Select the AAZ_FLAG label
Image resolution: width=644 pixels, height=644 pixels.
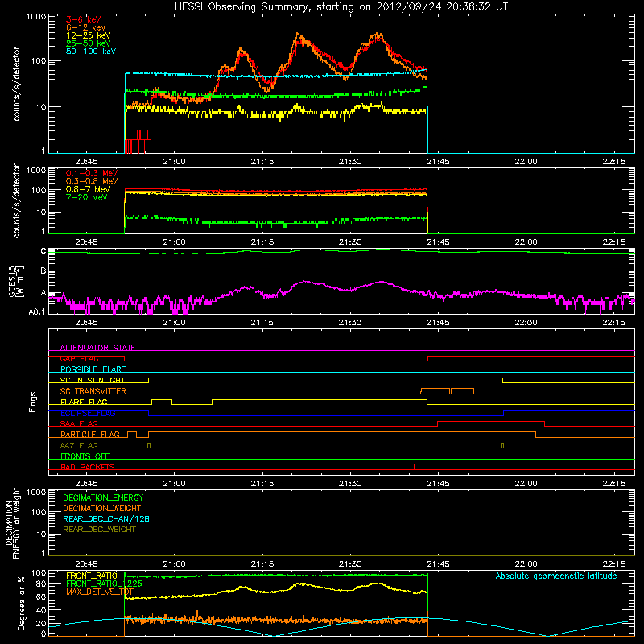pyautogui.click(x=79, y=446)
